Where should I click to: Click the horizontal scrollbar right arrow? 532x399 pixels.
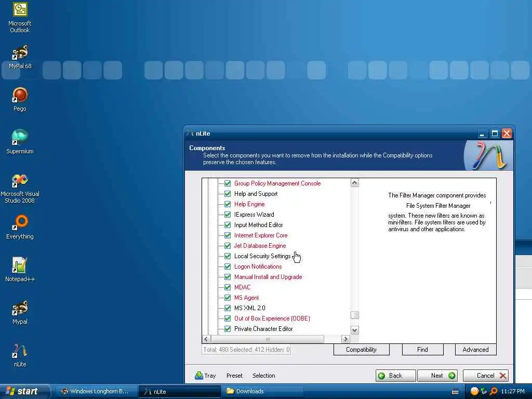[x=345, y=339]
